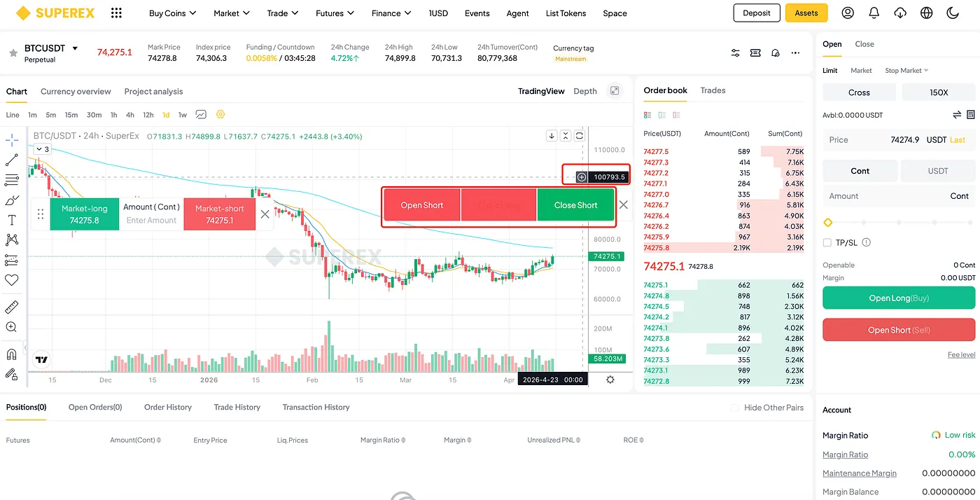The image size is (980, 500).
Task: Open the 150X leverage selector
Action: [x=939, y=92]
